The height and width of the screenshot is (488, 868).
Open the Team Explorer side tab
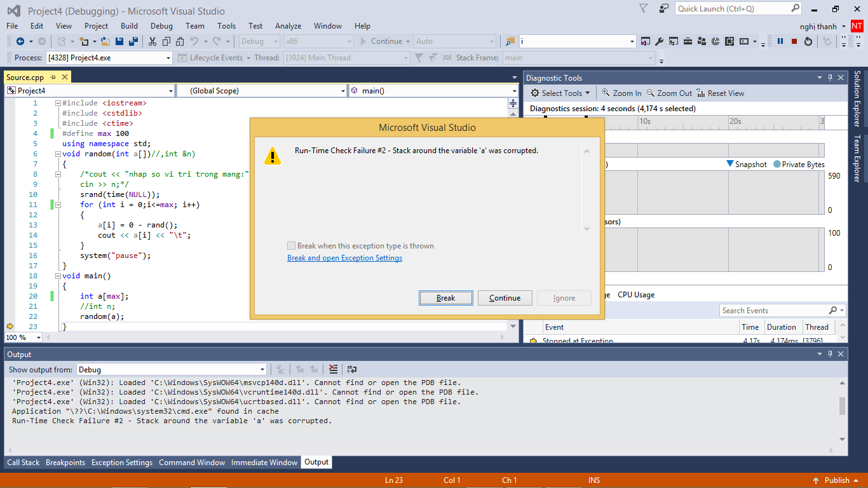[x=857, y=159]
